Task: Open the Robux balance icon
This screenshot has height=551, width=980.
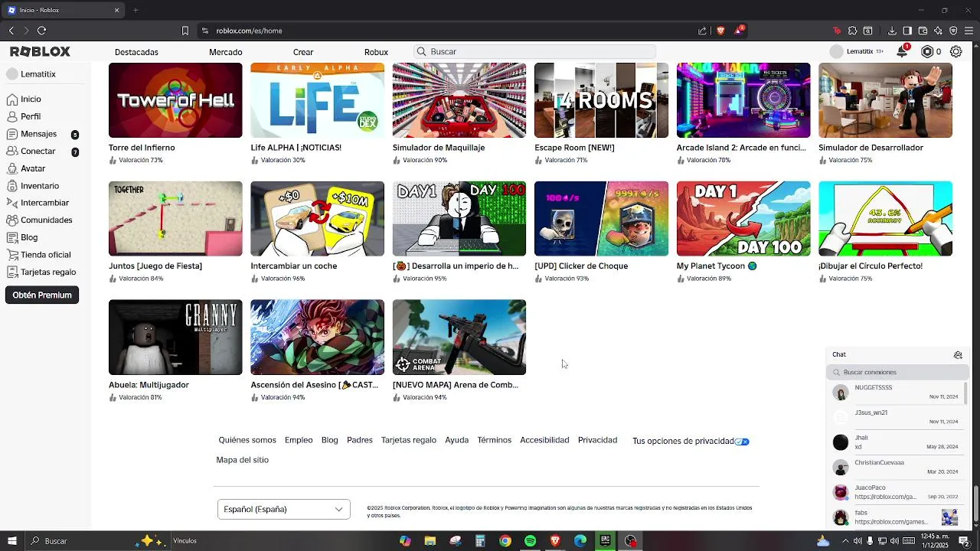Action: pyautogui.click(x=927, y=51)
